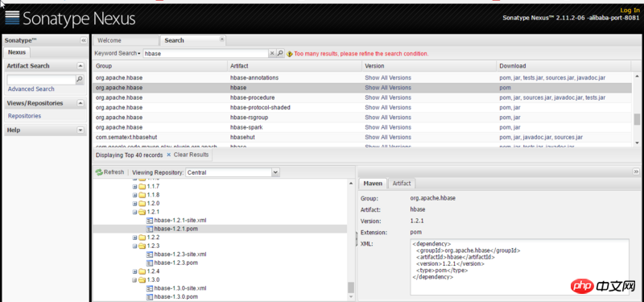
Task: Expand the Help section
Action: (x=80, y=130)
